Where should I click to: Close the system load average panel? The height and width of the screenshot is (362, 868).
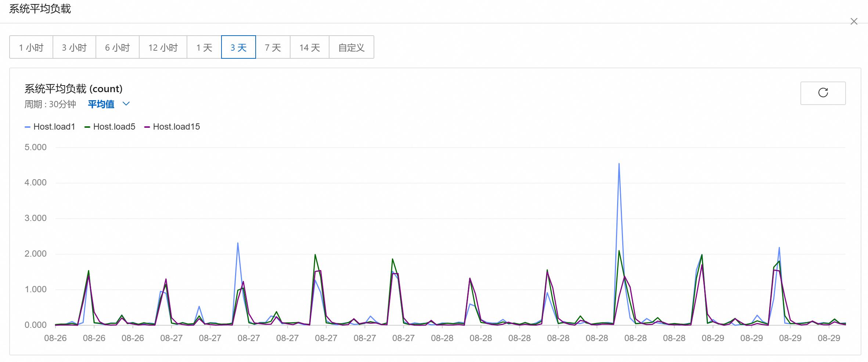point(854,22)
